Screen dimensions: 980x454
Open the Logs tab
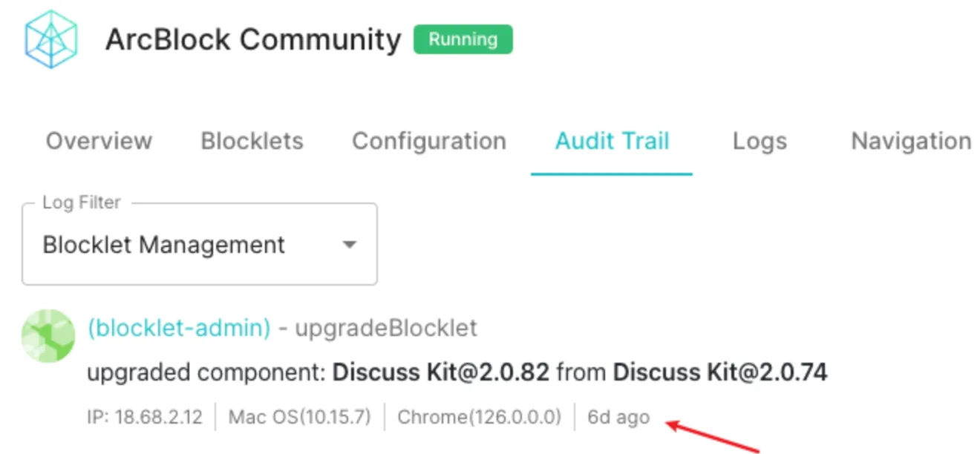pos(759,141)
